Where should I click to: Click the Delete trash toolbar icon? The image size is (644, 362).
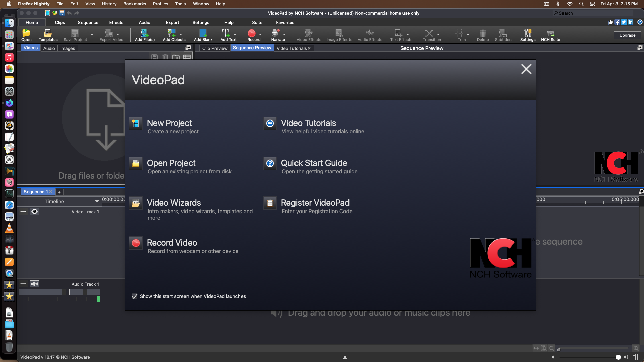(x=483, y=35)
